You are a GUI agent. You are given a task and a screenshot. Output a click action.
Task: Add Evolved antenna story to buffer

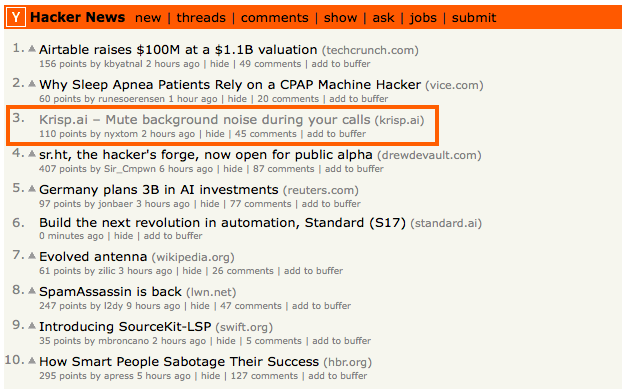[x=313, y=271]
